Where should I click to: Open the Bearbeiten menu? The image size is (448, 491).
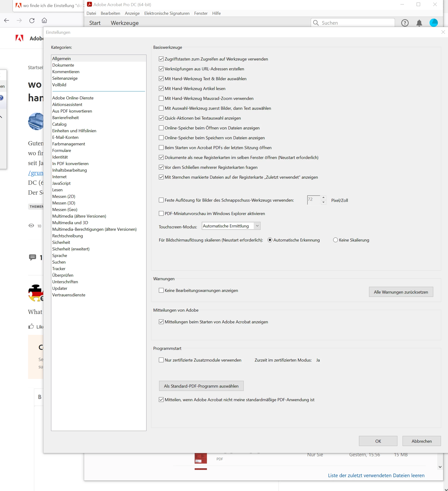point(110,13)
